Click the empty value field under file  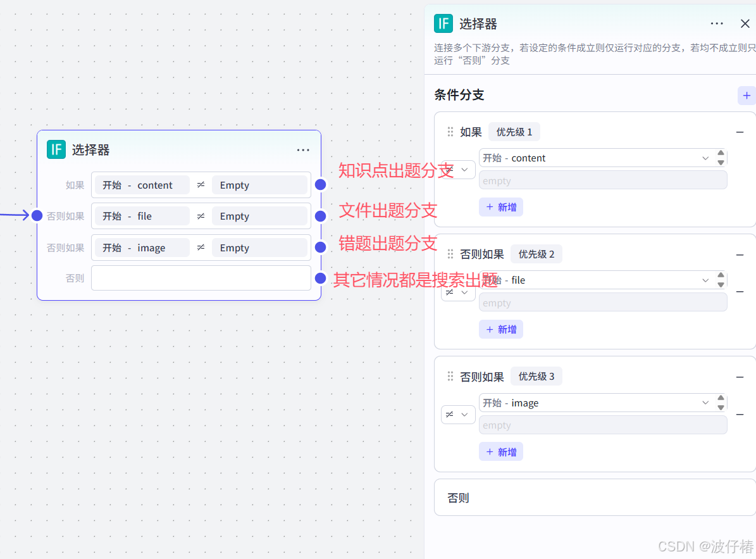pos(603,303)
